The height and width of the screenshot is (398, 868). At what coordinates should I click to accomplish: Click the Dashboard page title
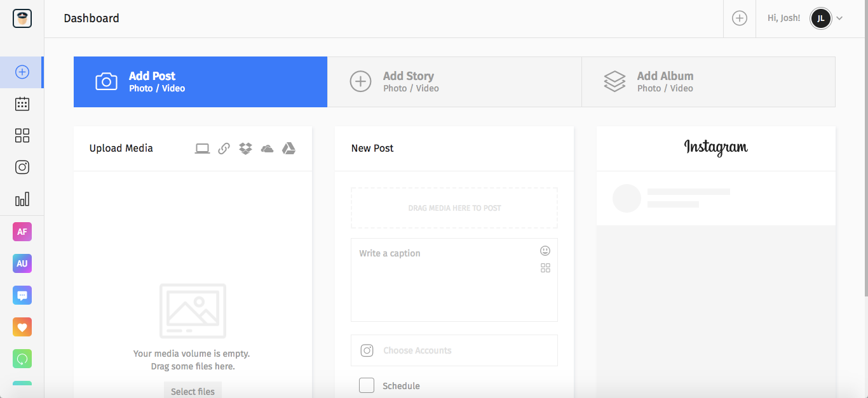coord(92,18)
